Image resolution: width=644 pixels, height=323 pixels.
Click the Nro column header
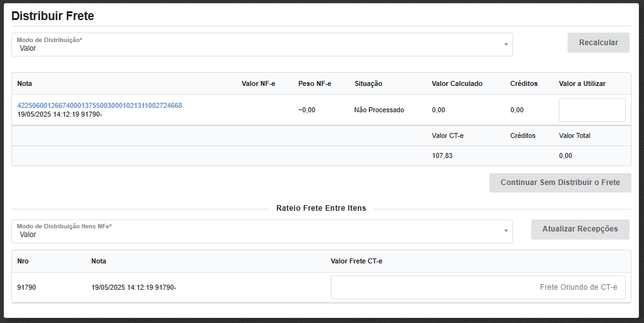click(23, 261)
